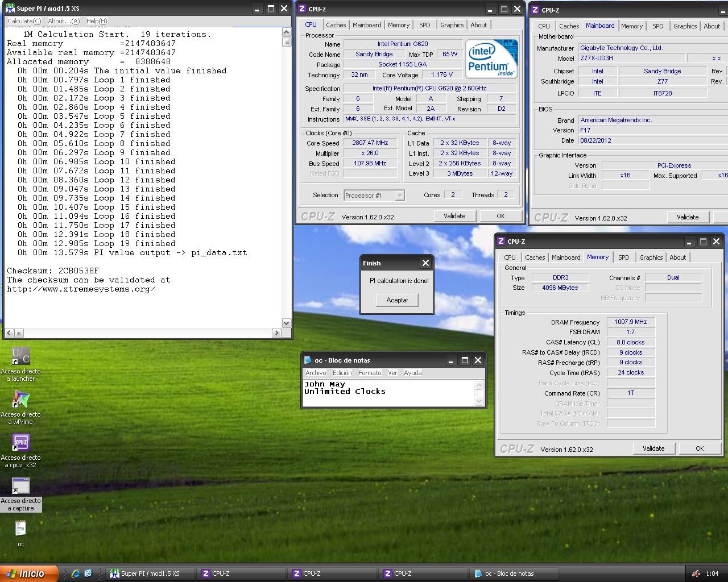Click Validate in CPU-Z Mainboard window

[688, 217]
